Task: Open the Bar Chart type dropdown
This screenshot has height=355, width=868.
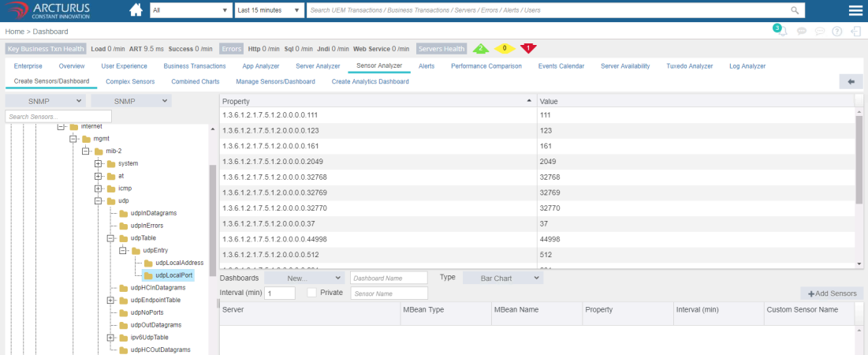Action: point(501,278)
